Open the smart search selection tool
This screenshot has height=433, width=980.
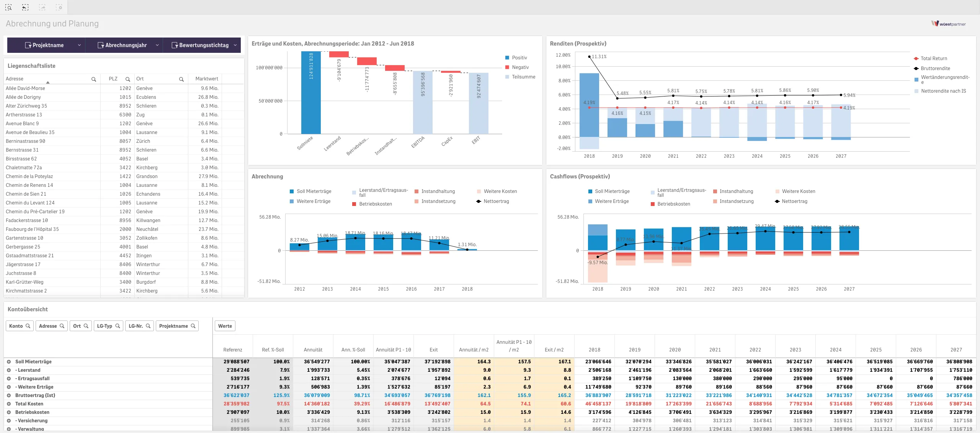[x=8, y=7]
